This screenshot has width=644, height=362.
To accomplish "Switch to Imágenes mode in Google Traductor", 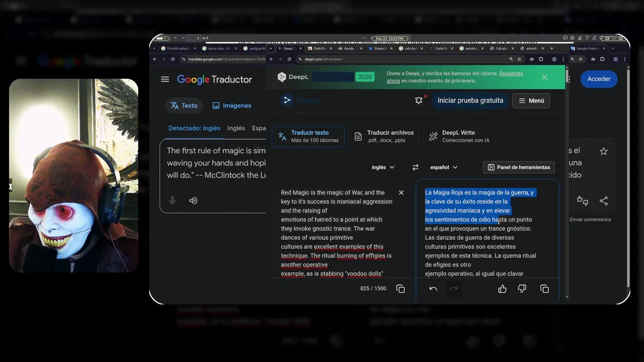I will [232, 106].
